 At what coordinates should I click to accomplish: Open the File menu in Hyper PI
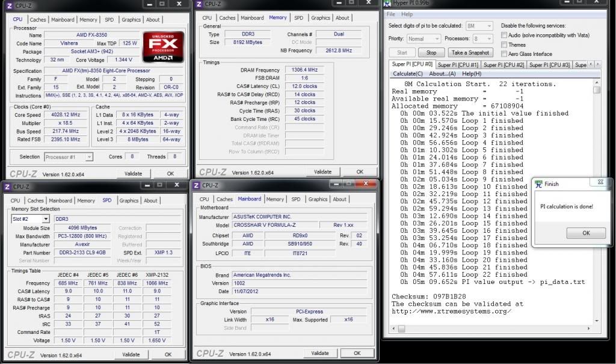[x=391, y=14]
